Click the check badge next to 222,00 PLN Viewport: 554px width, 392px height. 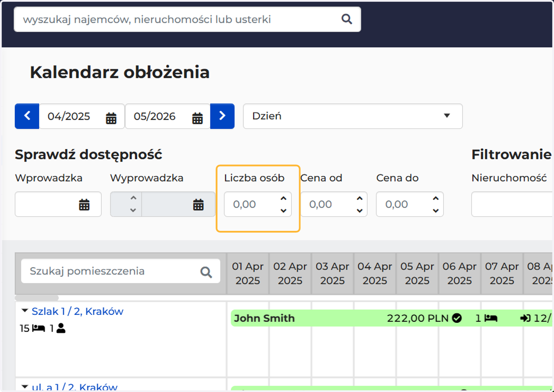pyautogui.click(x=457, y=318)
